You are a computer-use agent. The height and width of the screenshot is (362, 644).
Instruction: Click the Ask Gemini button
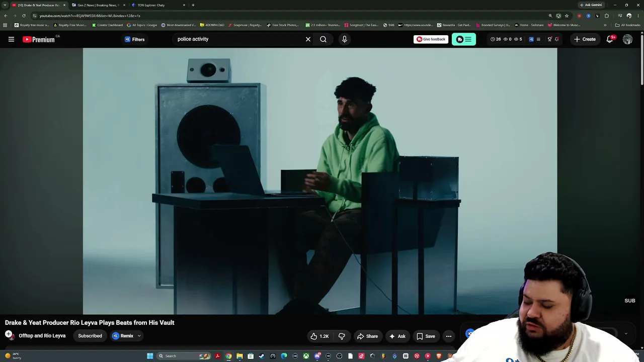click(591, 5)
